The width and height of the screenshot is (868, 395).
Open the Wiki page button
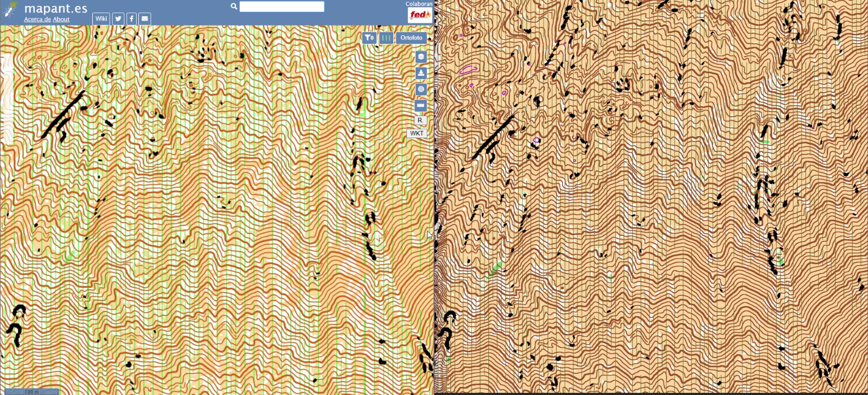[101, 18]
